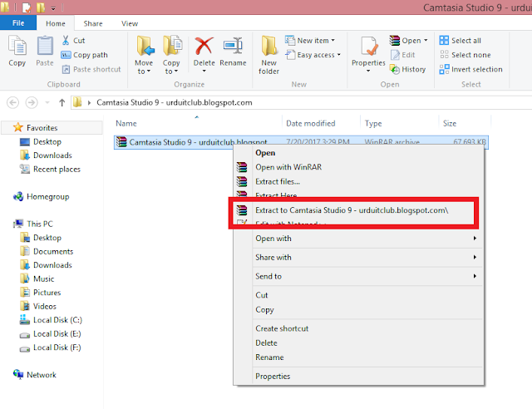Click the Homegroup icon in sidebar

[18, 196]
